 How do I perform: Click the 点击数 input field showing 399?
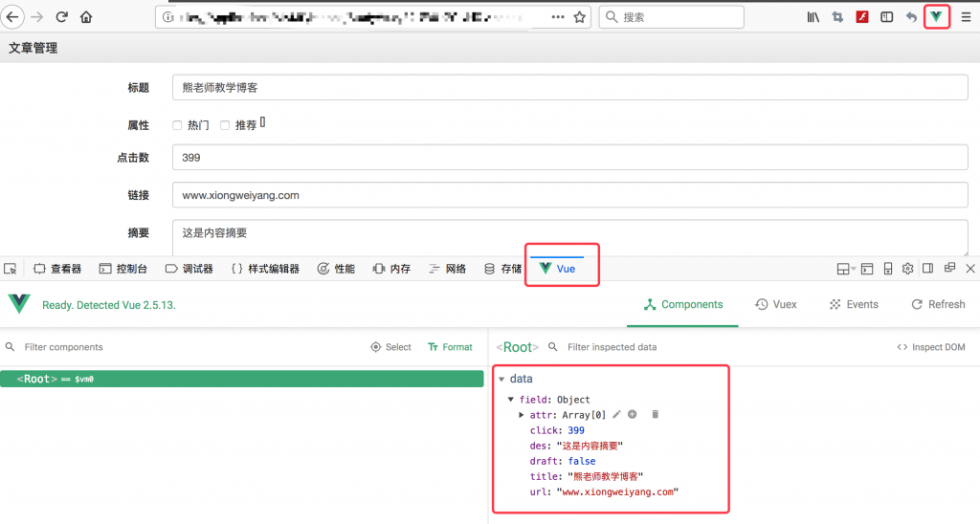click(570, 158)
